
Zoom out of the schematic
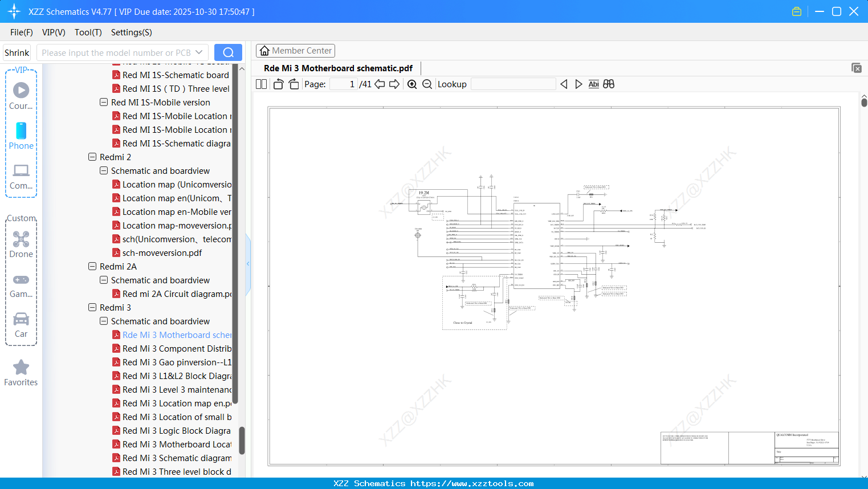click(427, 84)
